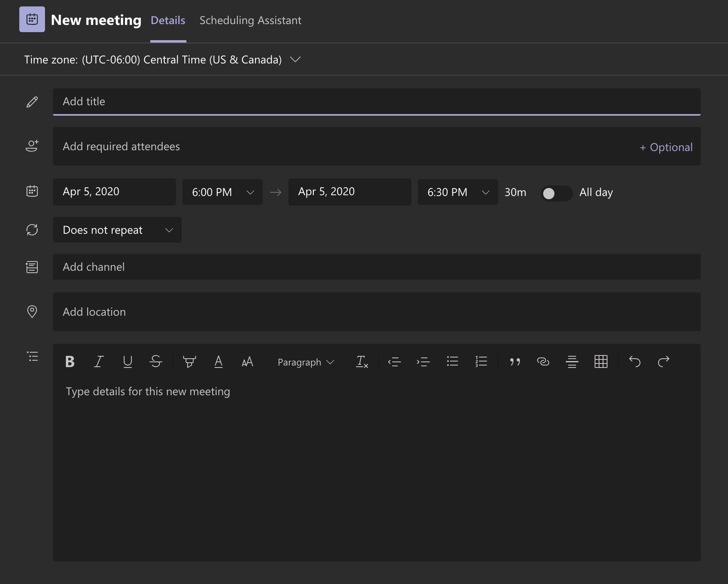Click the Add channel field
Viewport: 728px width, 584px height.
point(377,267)
